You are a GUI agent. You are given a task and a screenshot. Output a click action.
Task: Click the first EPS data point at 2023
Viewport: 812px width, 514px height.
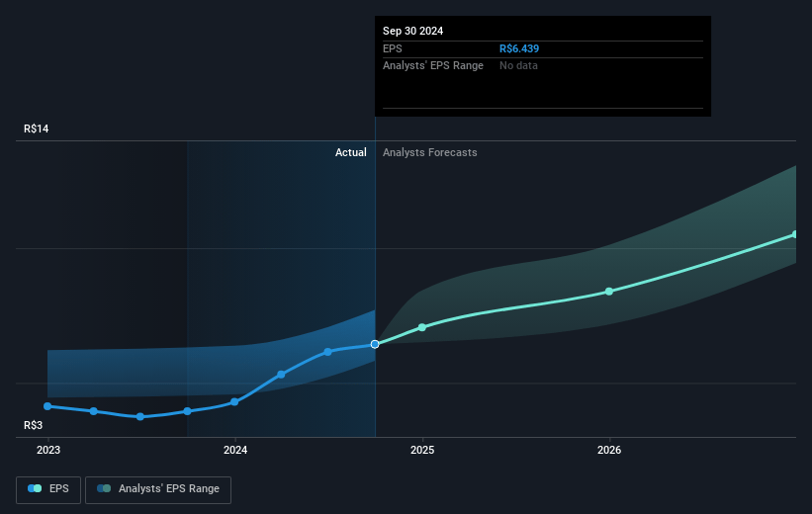pos(47,406)
